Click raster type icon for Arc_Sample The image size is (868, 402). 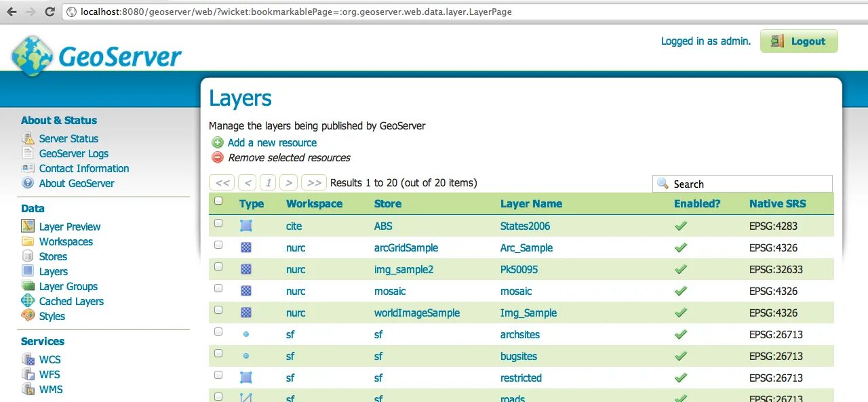tap(246, 247)
